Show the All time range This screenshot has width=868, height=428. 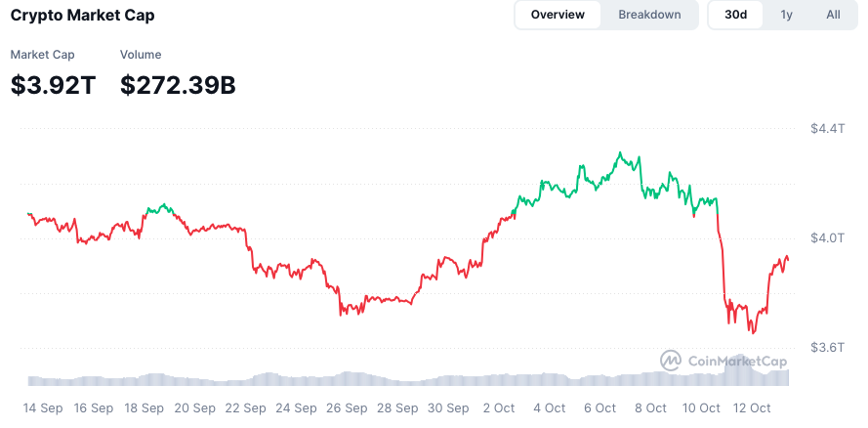click(x=833, y=15)
